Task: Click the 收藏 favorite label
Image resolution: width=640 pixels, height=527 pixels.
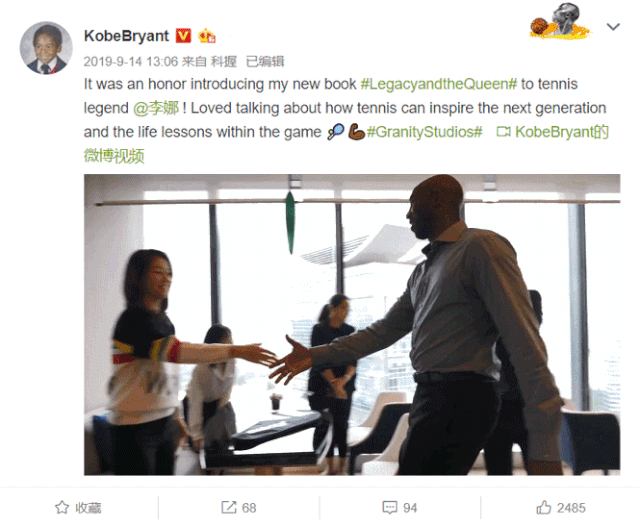Action: pos(88,508)
